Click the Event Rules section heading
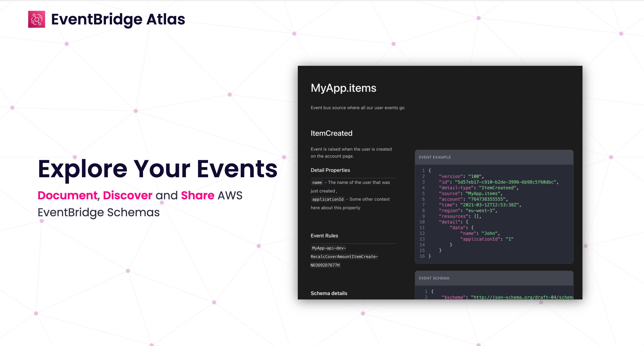The width and height of the screenshot is (644, 346). 324,236
